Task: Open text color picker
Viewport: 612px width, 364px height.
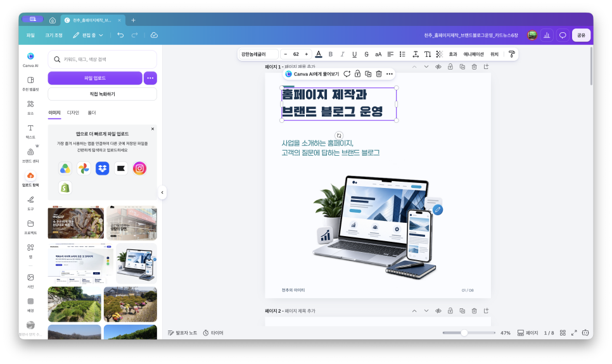Action: click(x=319, y=54)
